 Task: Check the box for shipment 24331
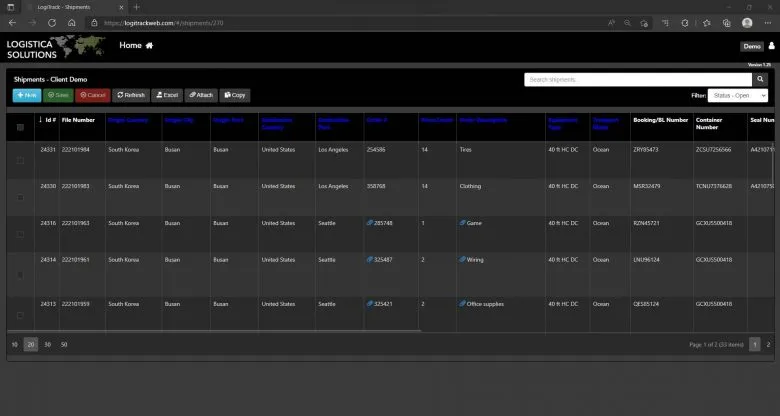click(x=20, y=160)
